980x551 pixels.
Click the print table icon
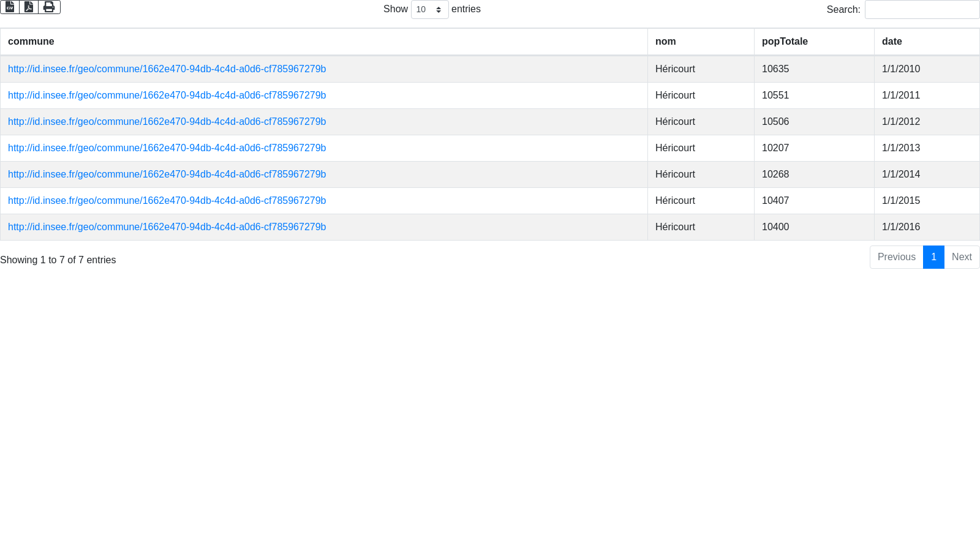49,7
